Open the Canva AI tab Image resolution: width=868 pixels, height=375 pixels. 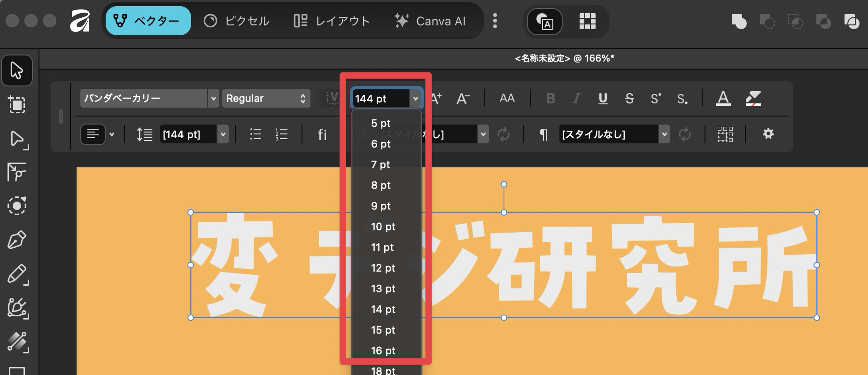click(430, 21)
